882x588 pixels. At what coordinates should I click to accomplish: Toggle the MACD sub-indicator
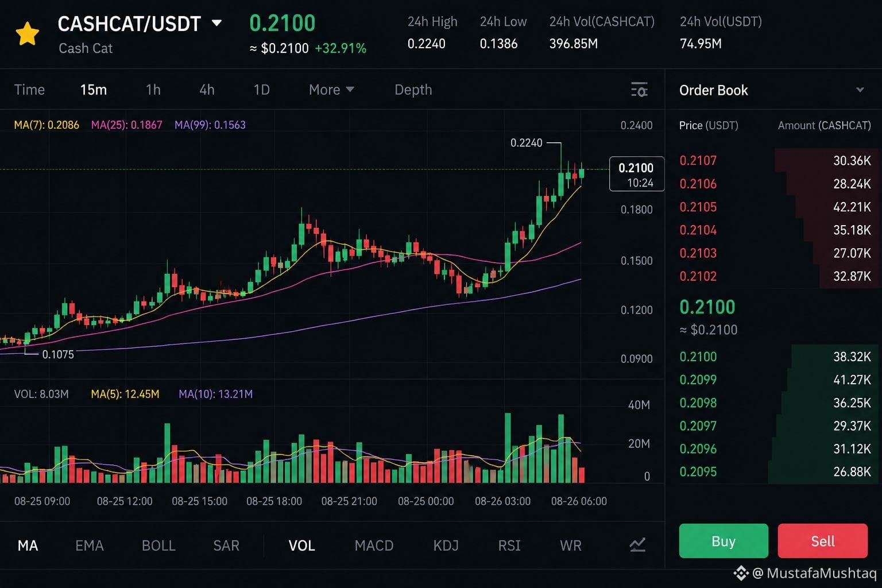[374, 546]
